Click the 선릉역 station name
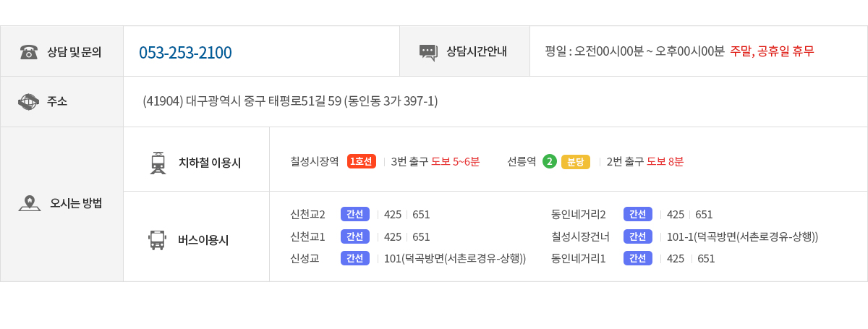The width and height of the screenshot is (868, 329). [x=522, y=161]
